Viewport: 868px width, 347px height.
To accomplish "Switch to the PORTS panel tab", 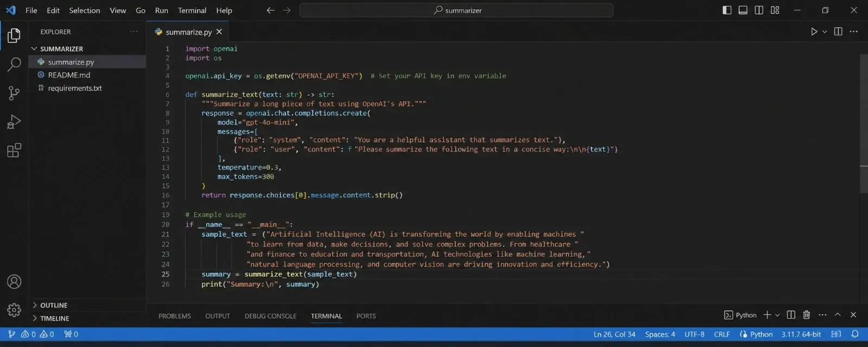I will (366, 316).
